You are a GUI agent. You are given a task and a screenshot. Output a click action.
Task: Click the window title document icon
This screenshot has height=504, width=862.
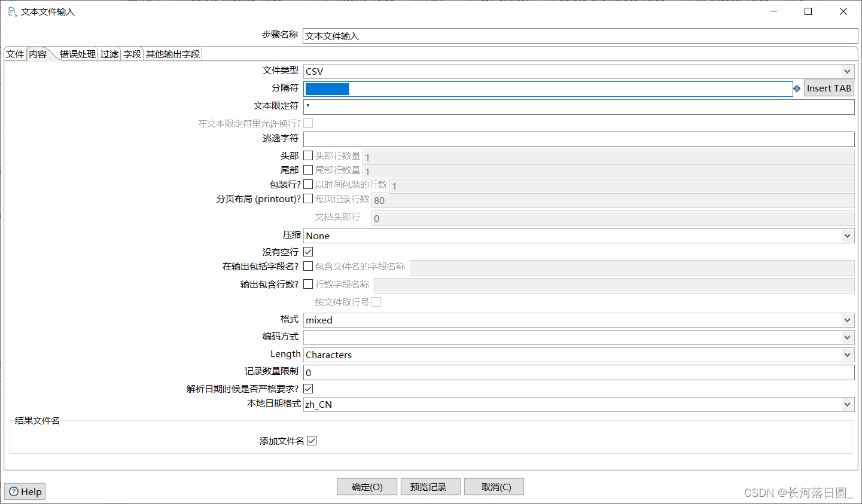tap(12, 11)
